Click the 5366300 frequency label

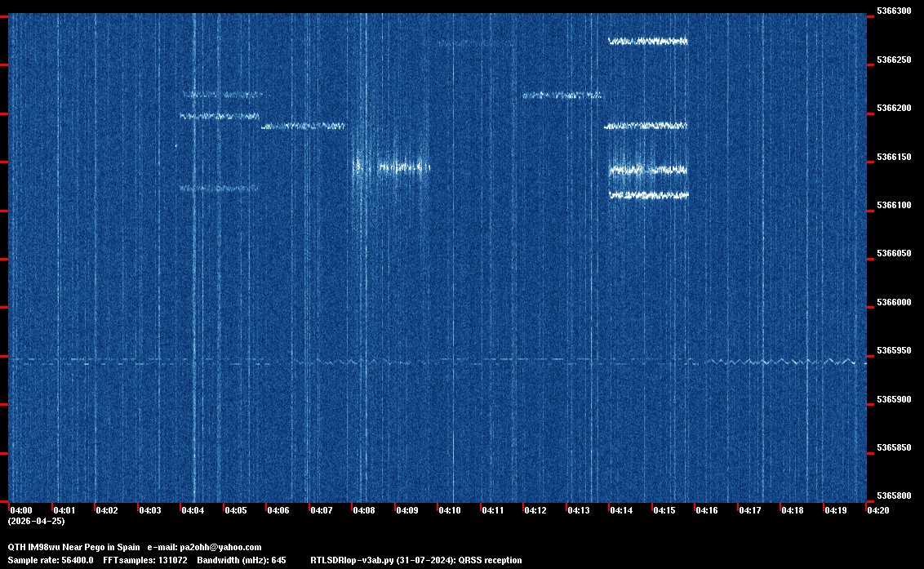click(893, 11)
